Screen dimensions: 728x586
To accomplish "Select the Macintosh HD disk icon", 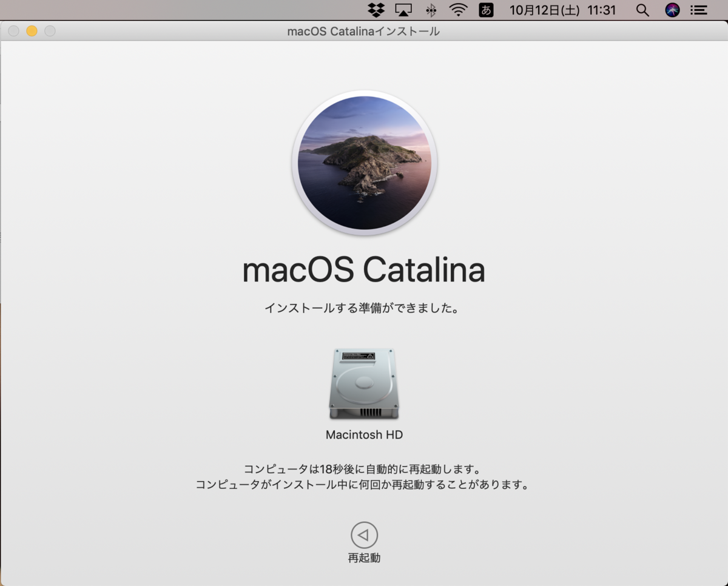I will click(364, 383).
